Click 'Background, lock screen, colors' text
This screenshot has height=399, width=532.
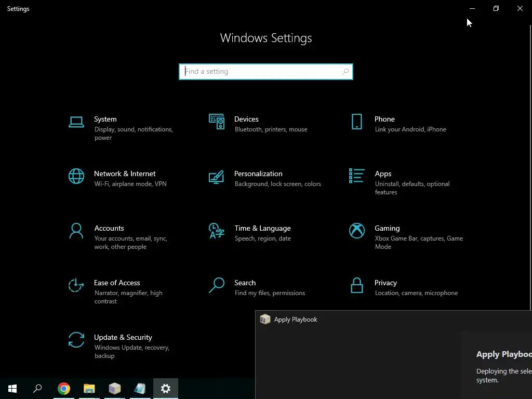point(277,184)
